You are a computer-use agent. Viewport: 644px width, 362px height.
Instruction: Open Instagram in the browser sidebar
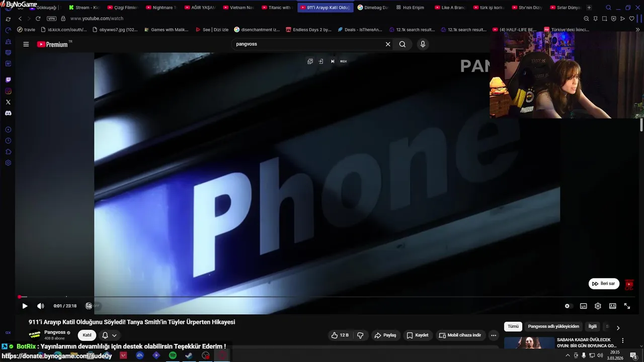[x=8, y=91]
